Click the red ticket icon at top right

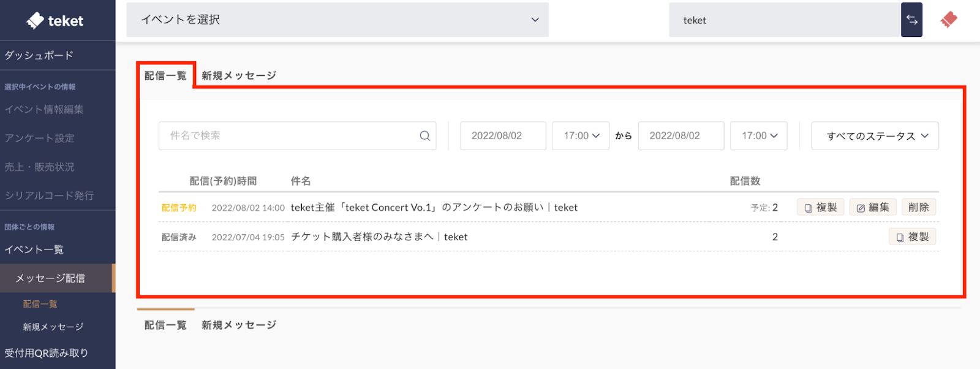949,20
